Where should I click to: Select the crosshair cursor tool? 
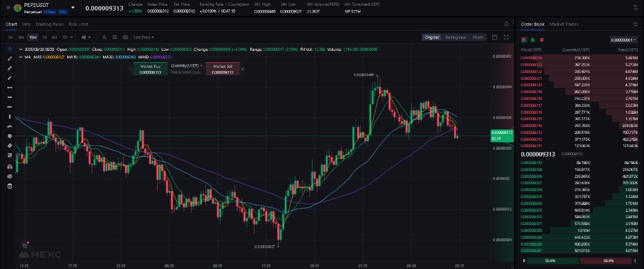click(x=9, y=49)
